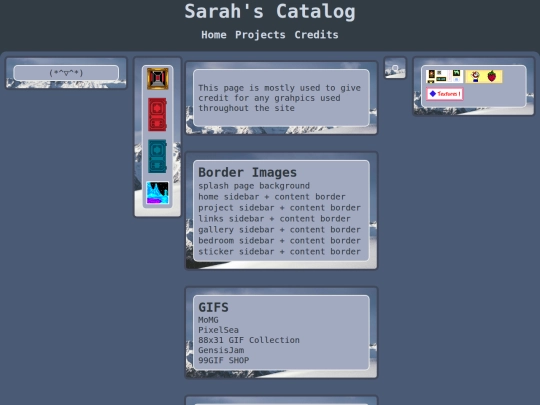Open the Home page in the navigation

click(x=214, y=35)
